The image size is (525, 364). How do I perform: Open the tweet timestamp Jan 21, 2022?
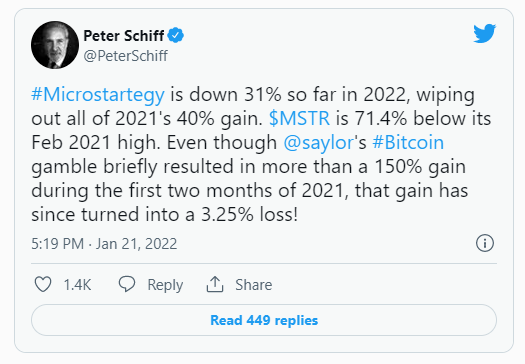click(x=136, y=244)
